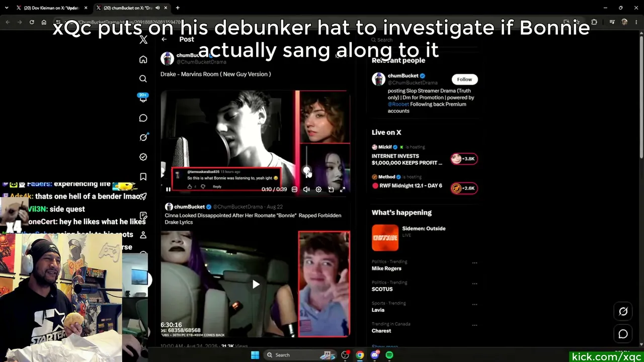Play the quoted Cinna and Bonnie video

[x=256, y=285]
